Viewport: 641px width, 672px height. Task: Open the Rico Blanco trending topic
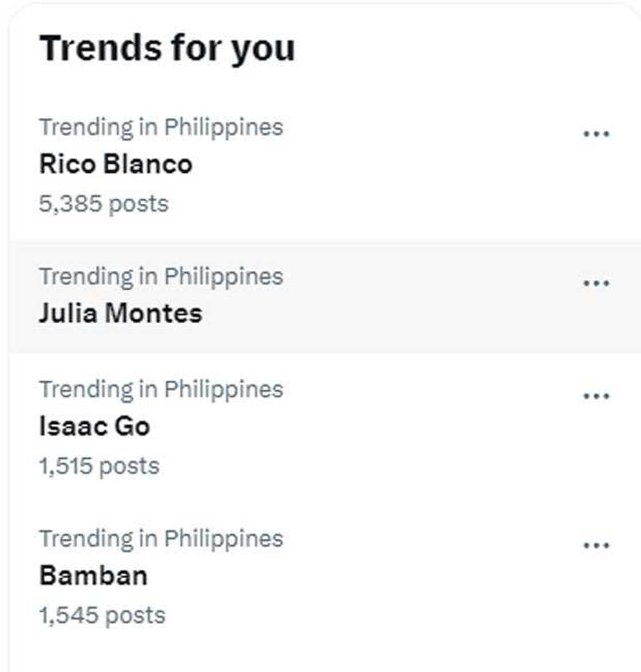tap(116, 164)
